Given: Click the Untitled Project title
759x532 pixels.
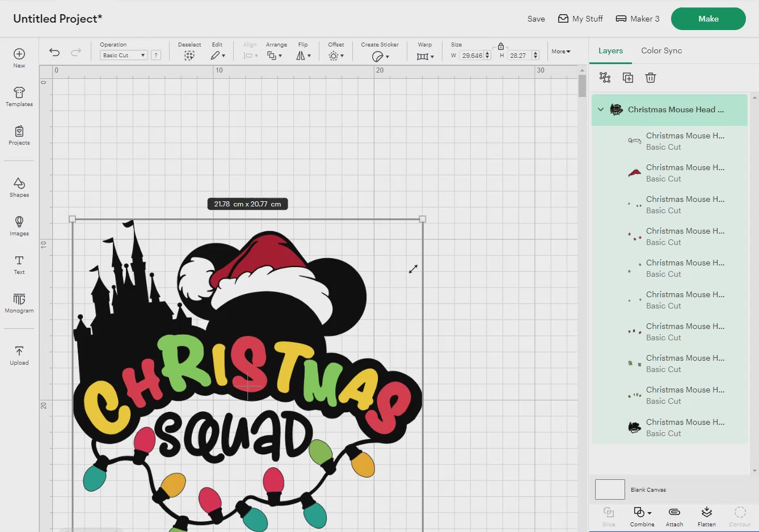Looking at the screenshot, I should click(58, 19).
